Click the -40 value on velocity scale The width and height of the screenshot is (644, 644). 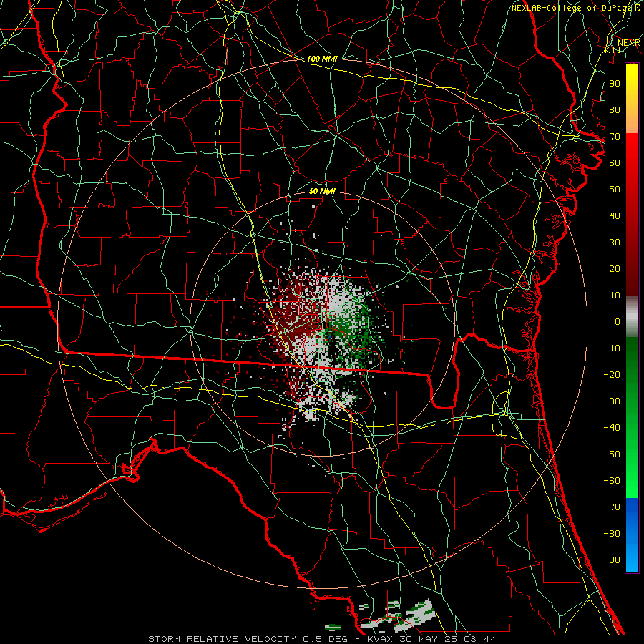pos(612,428)
